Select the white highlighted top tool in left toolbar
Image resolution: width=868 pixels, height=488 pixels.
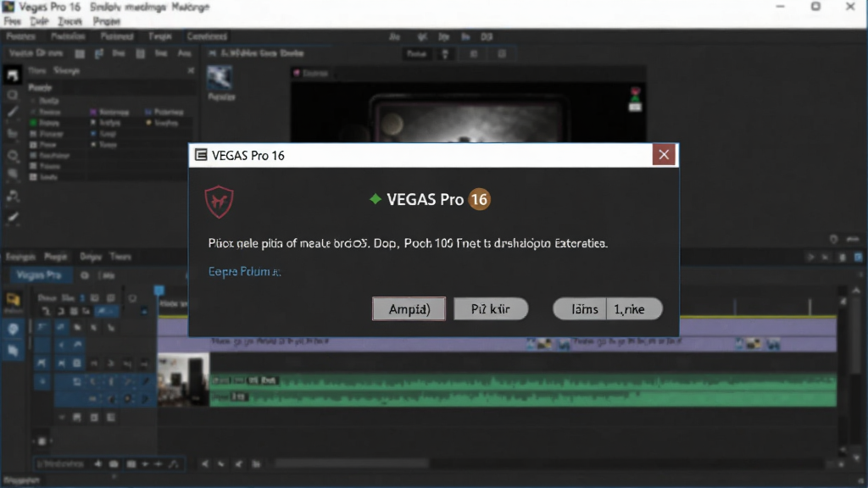pos(12,75)
